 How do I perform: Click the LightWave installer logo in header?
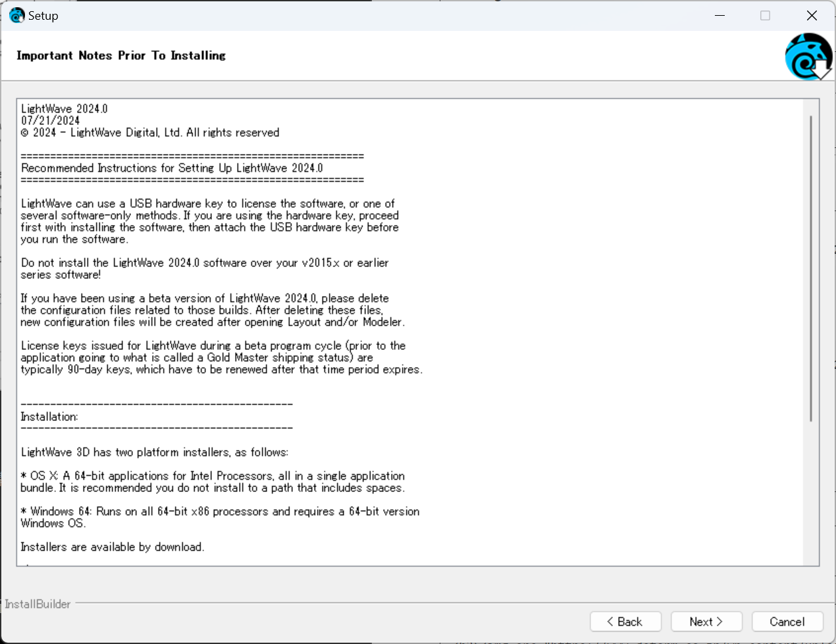808,57
